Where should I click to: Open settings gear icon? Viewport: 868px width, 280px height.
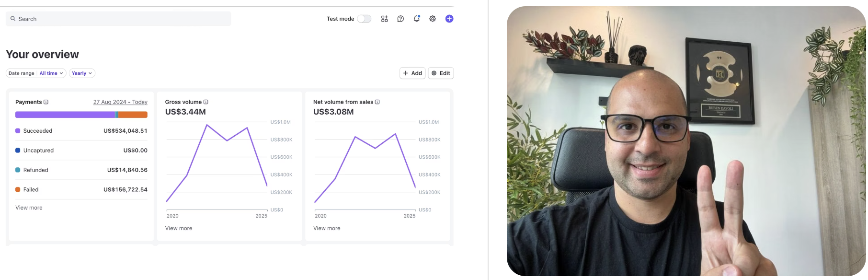point(433,19)
